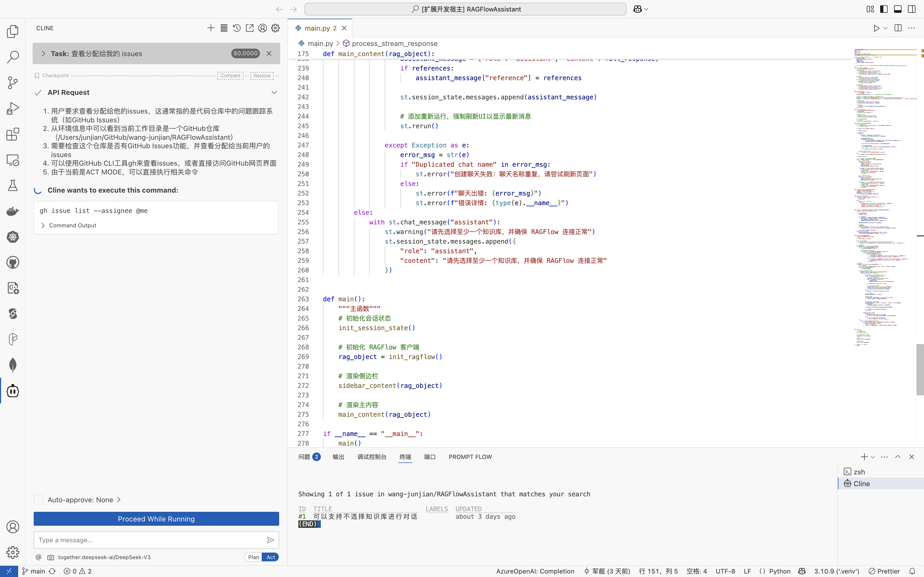Click the Cline new task plus icon

211,28
